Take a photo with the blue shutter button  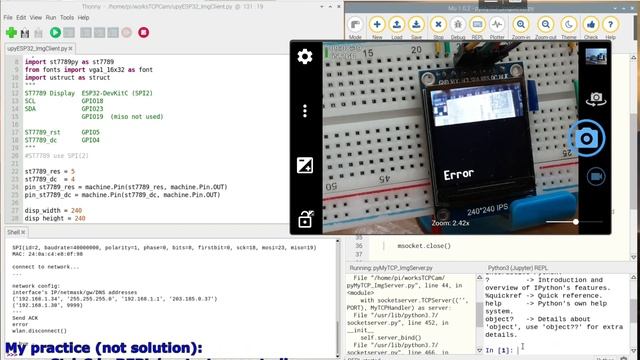tap(587, 138)
